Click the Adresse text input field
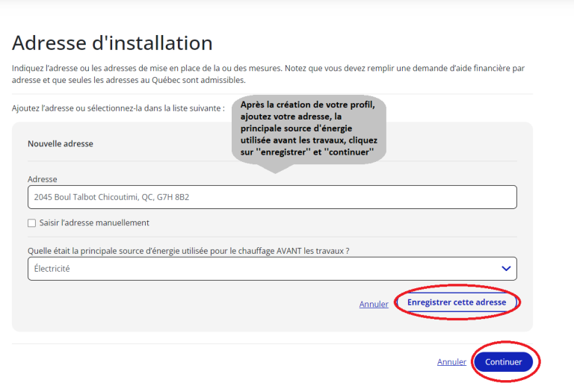574x392 pixels. pos(271,197)
